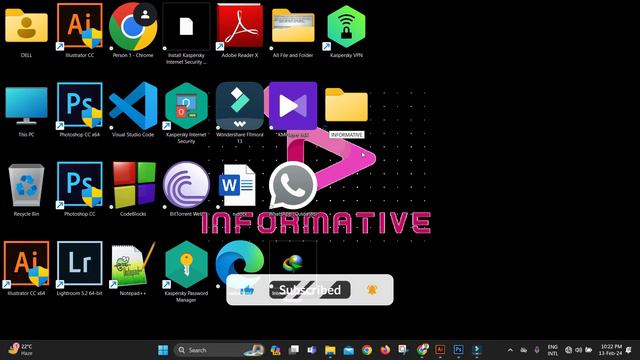Screen dimensions: 640x360
Task: Open the battery status icon
Action: pyautogui.click(x=589, y=350)
